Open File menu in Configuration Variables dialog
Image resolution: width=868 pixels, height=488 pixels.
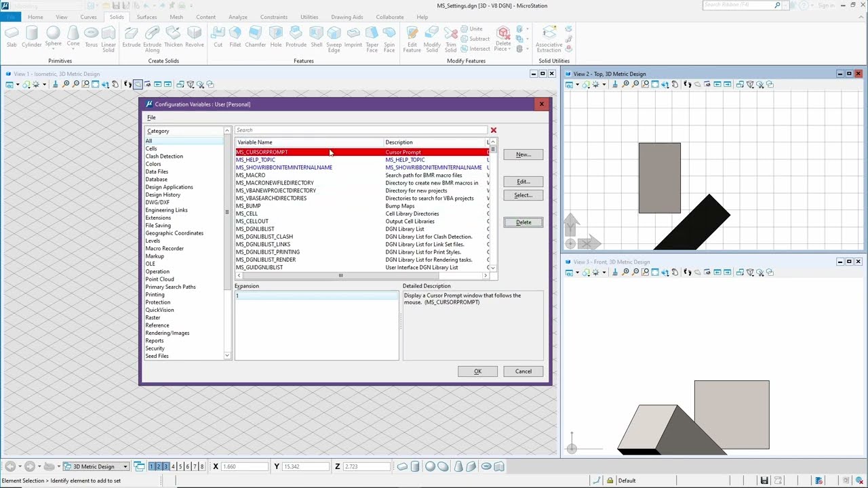pyautogui.click(x=151, y=117)
